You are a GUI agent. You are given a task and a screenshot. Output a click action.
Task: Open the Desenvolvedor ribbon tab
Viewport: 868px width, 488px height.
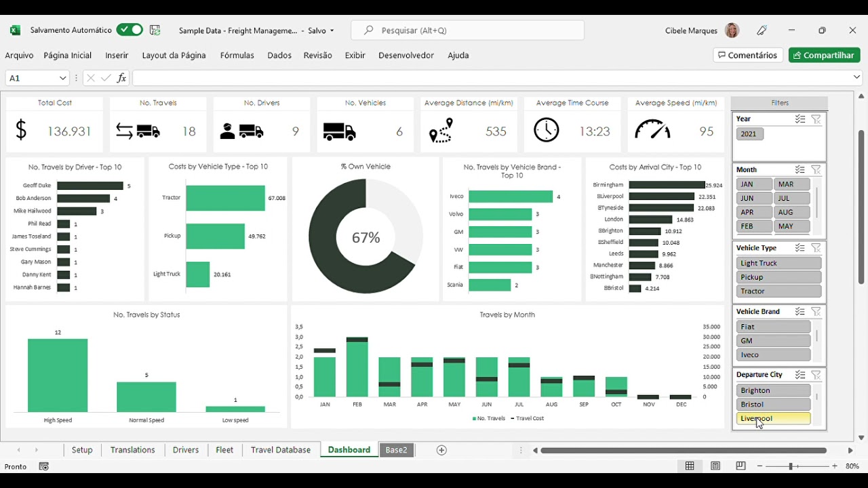pos(406,56)
